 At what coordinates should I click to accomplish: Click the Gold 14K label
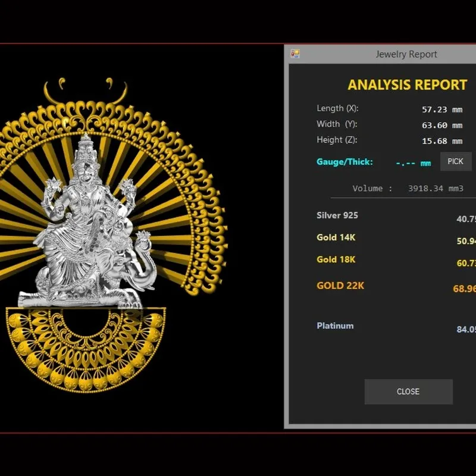(336, 237)
